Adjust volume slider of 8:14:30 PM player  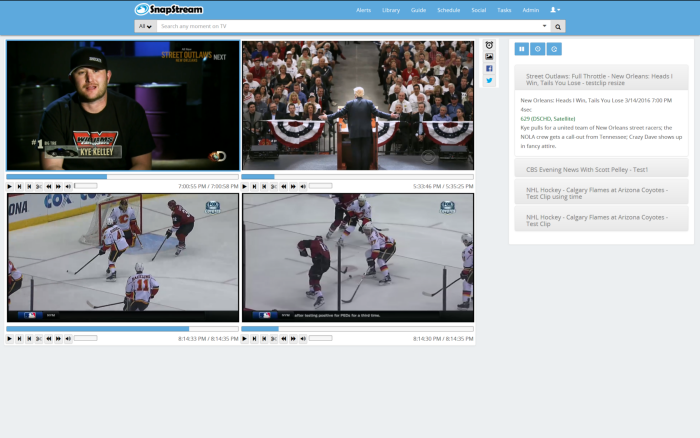point(321,338)
